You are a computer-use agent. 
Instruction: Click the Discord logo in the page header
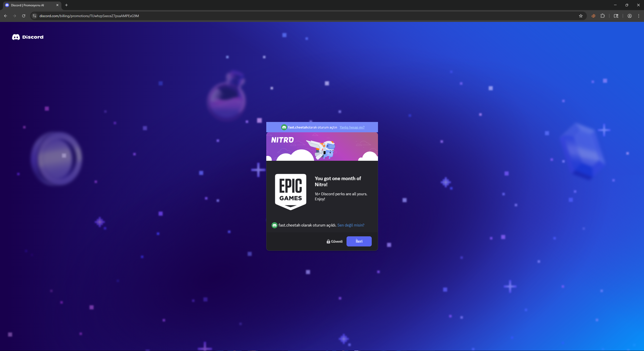click(28, 37)
